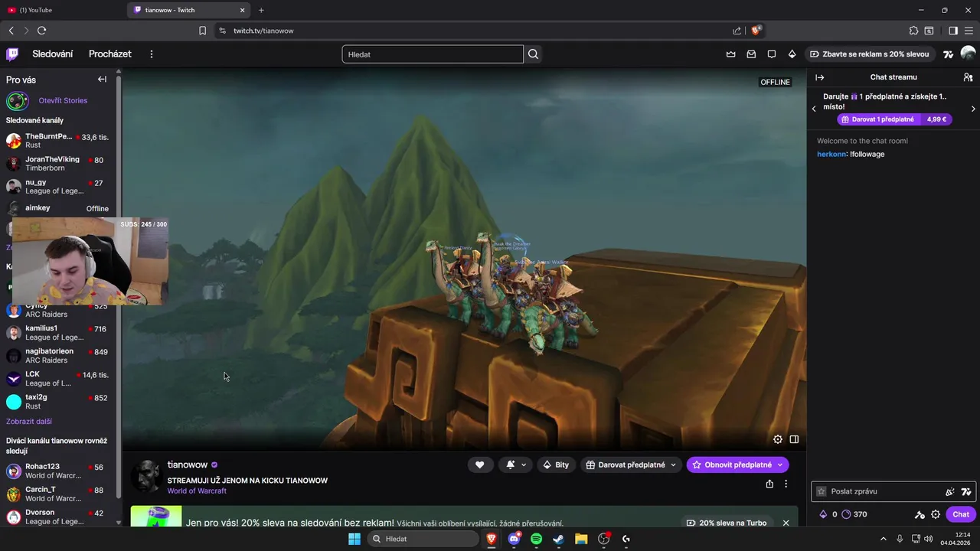
Task: Toggle theatre mode on the player
Action: coord(795,439)
